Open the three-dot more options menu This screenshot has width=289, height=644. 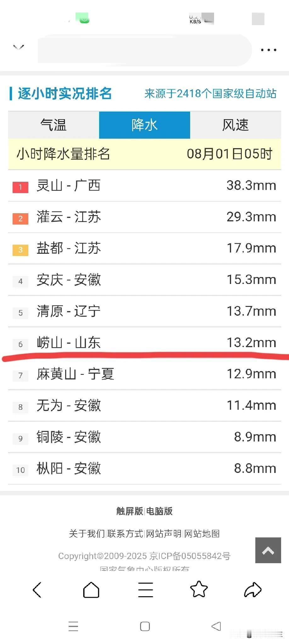pos(269,50)
